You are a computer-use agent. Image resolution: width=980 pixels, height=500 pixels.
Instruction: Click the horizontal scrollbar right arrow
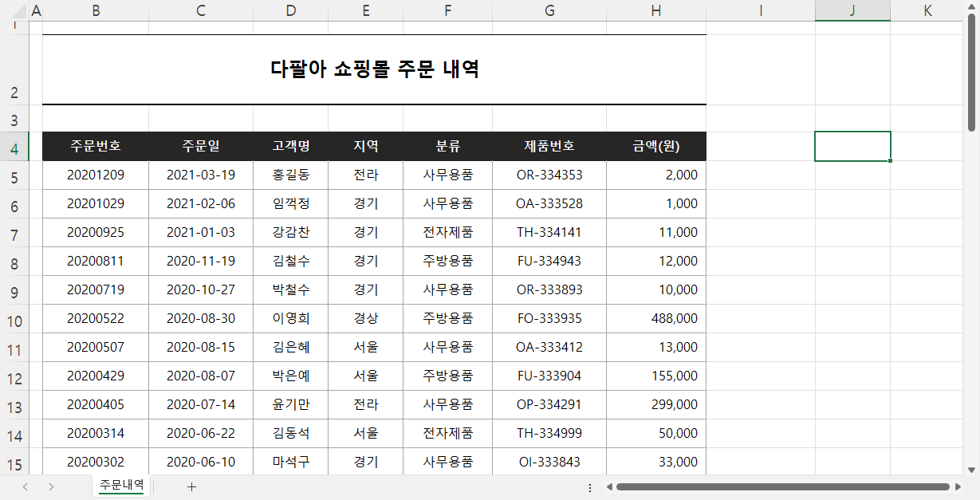point(957,487)
